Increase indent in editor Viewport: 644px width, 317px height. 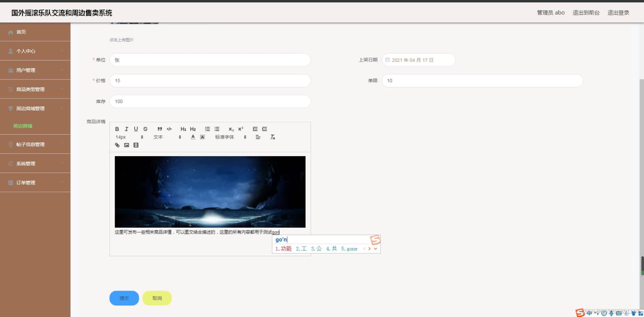coord(264,129)
